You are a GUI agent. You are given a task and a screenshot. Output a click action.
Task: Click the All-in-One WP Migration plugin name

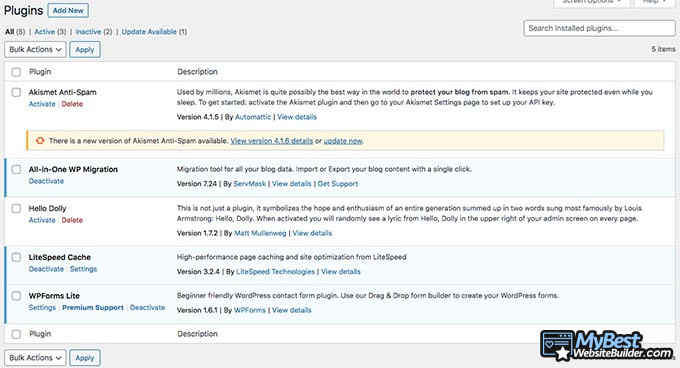pyautogui.click(x=73, y=169)
